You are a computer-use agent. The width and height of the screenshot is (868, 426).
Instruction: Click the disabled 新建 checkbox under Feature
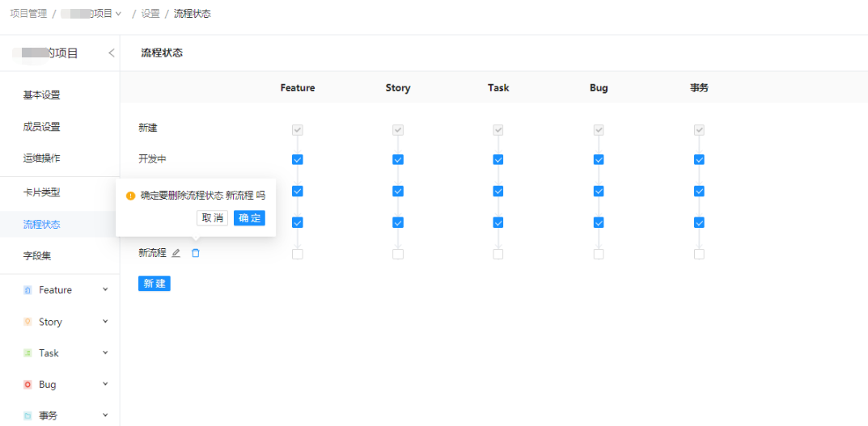coord(297,130)
